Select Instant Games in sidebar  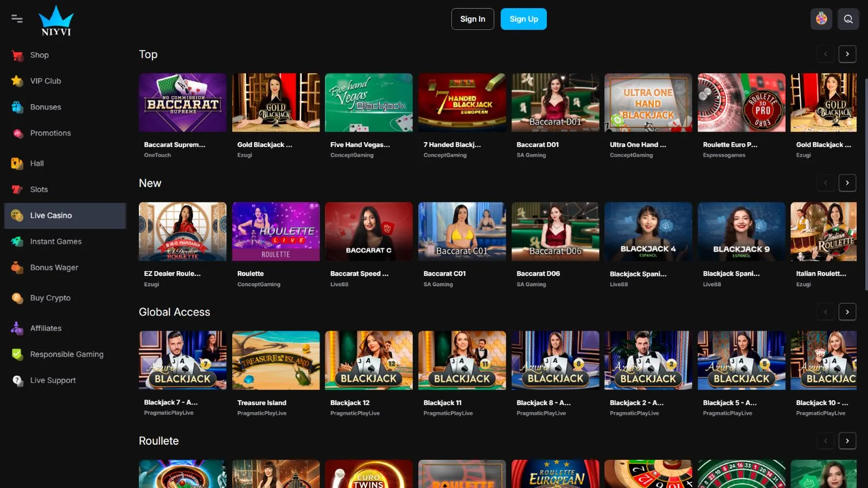[x=56, y=242]
